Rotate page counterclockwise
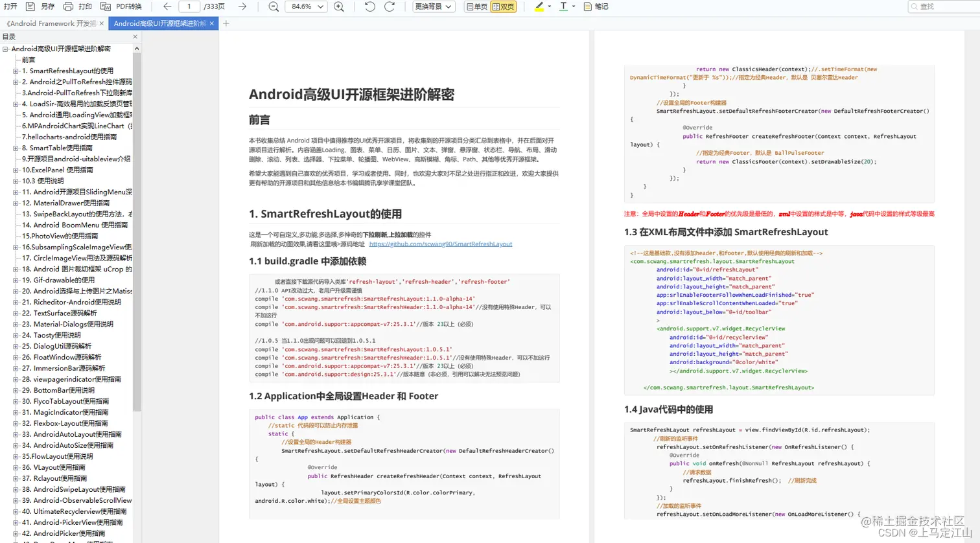The width and height of the screenshot is (980, 543). tap(369, 6)
